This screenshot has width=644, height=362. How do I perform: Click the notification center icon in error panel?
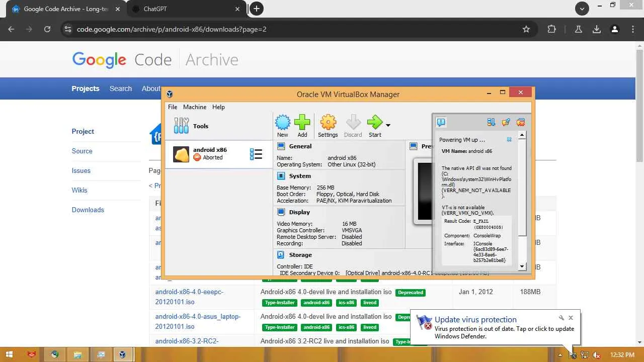click(441, 122)
